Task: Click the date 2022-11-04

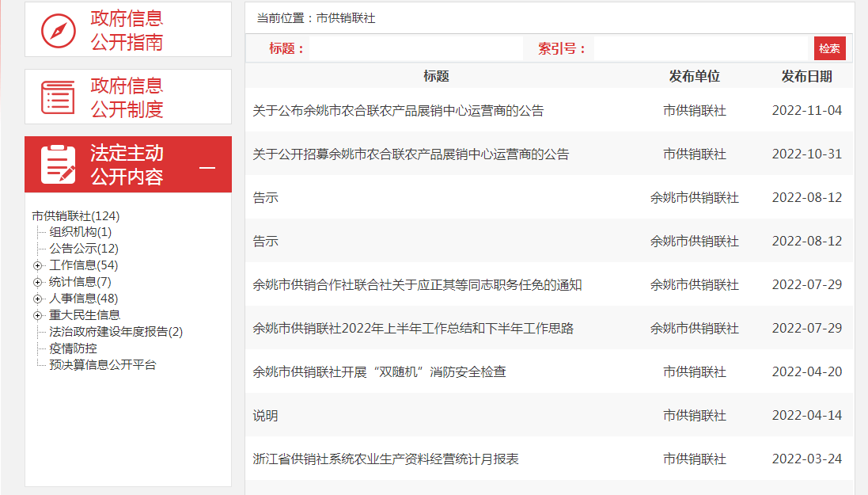Action: (806, 110)
